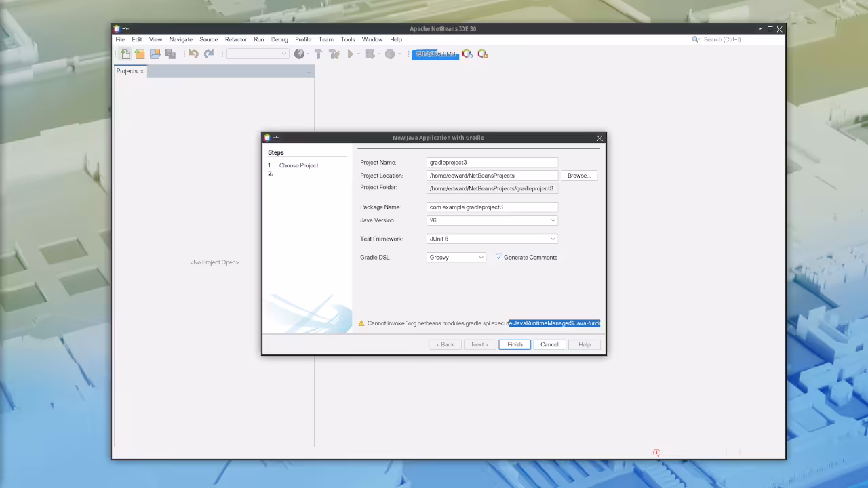This screenshot has width=868, height=488.
Task: Open the Source menu
Action: [x=209, y=39]
